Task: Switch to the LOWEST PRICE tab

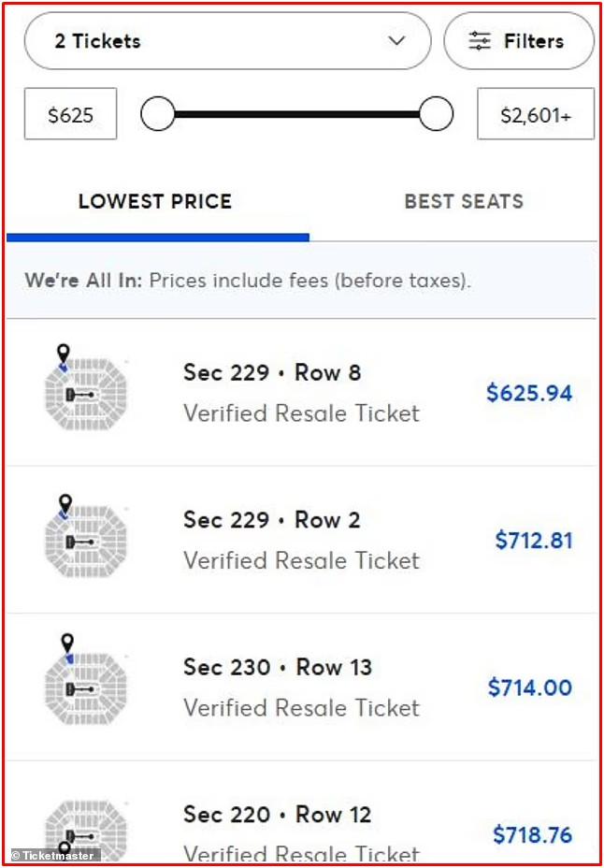Action: 155,201
